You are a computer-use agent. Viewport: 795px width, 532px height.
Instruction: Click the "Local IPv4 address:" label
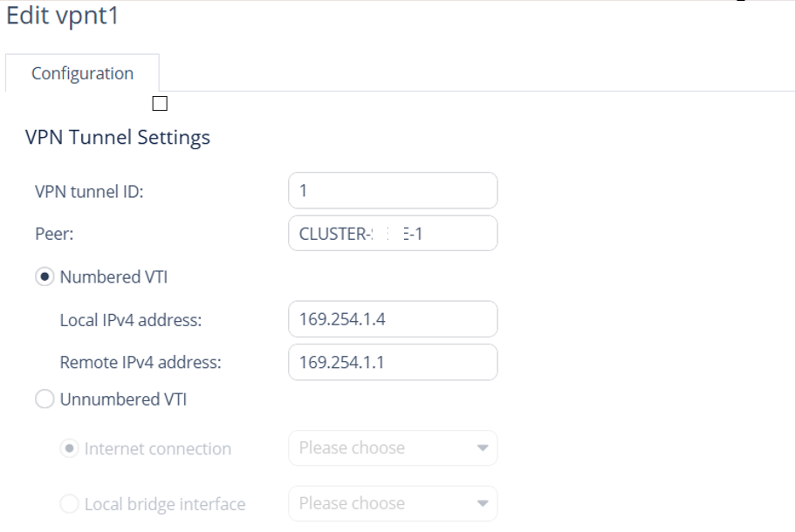tap(131, 320)
